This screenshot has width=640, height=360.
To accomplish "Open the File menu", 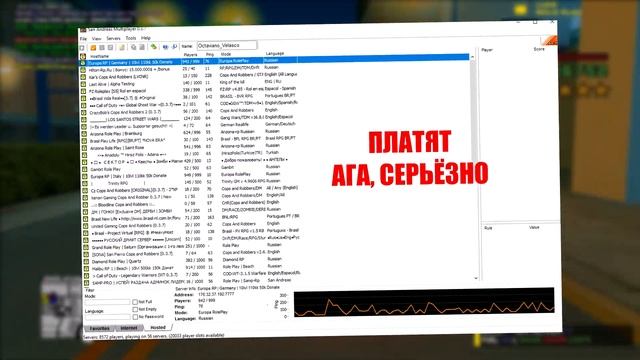I will tap(83, 39).
